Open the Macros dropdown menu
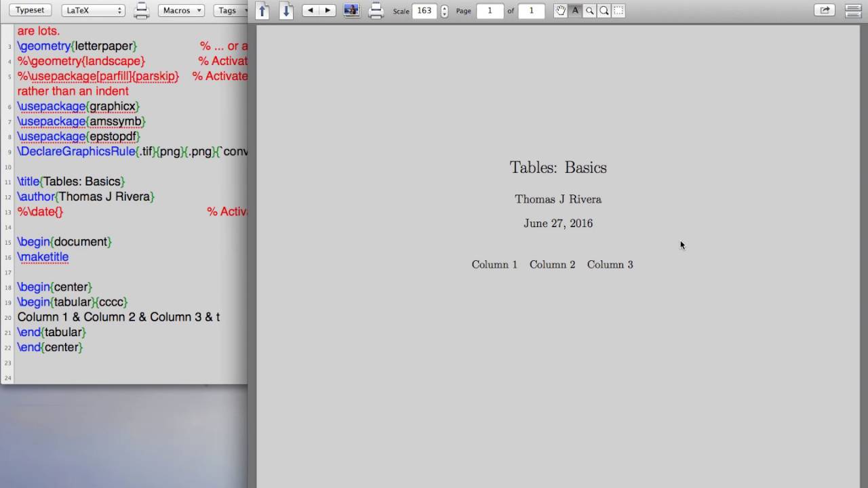 click(181, 10)
